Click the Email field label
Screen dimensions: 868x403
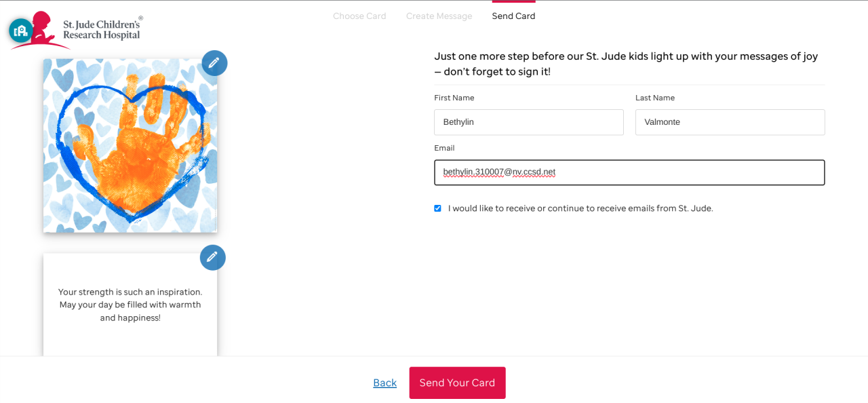(444, 148)
